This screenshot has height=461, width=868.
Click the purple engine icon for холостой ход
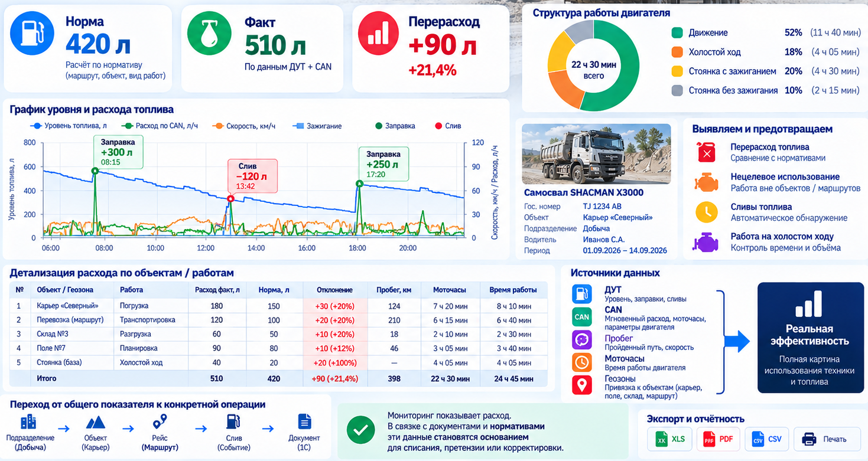(706, 242)
